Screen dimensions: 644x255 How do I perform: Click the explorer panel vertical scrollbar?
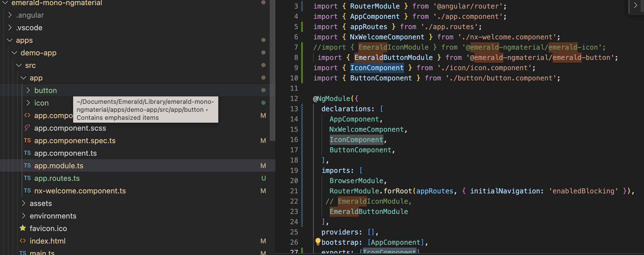pos(273,70)
